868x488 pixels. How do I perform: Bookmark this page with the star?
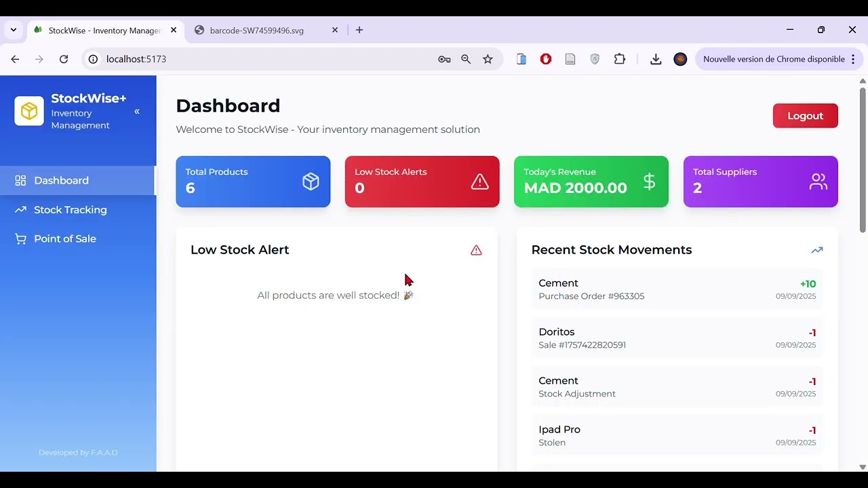click(488, 60)
